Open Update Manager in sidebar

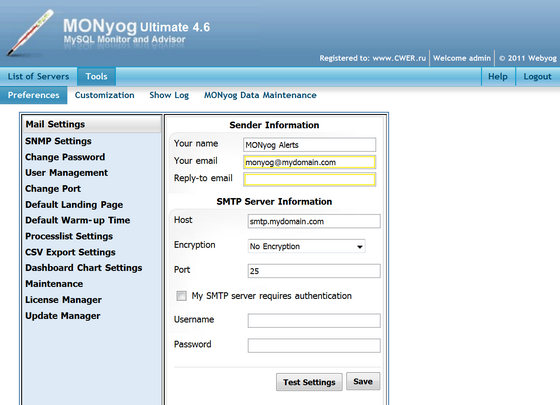pyautogui.click(x=62, y=316)
